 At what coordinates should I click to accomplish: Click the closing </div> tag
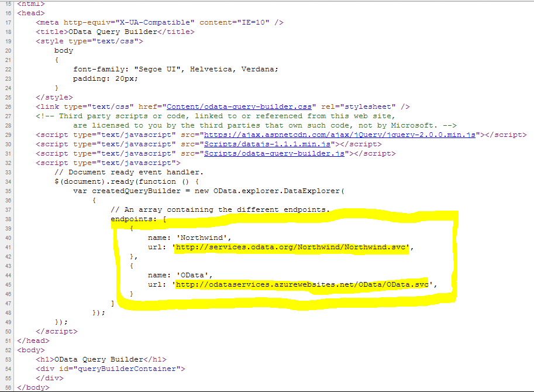click(x=50, y=379)
